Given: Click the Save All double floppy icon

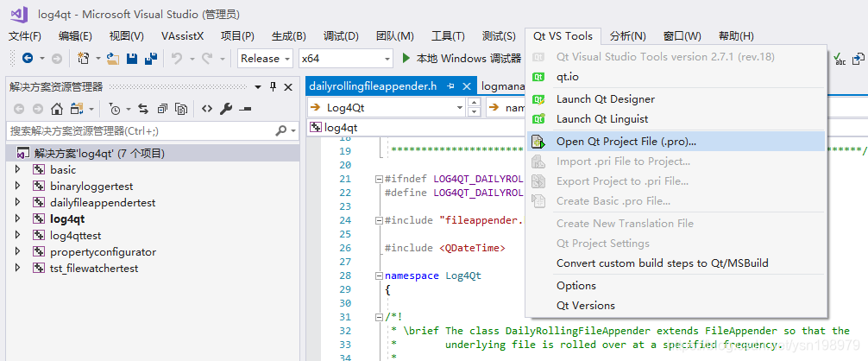Looking at the screenshot, I should click(151, 58).
